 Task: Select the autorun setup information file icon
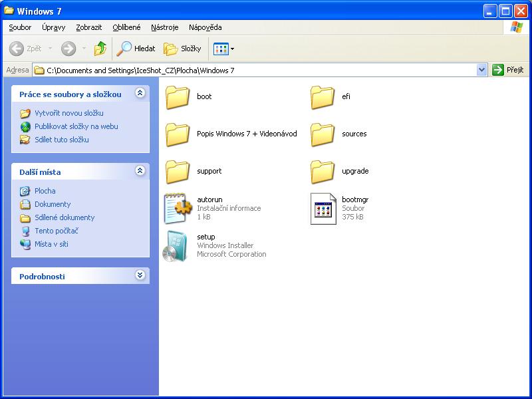click(178, 208)
